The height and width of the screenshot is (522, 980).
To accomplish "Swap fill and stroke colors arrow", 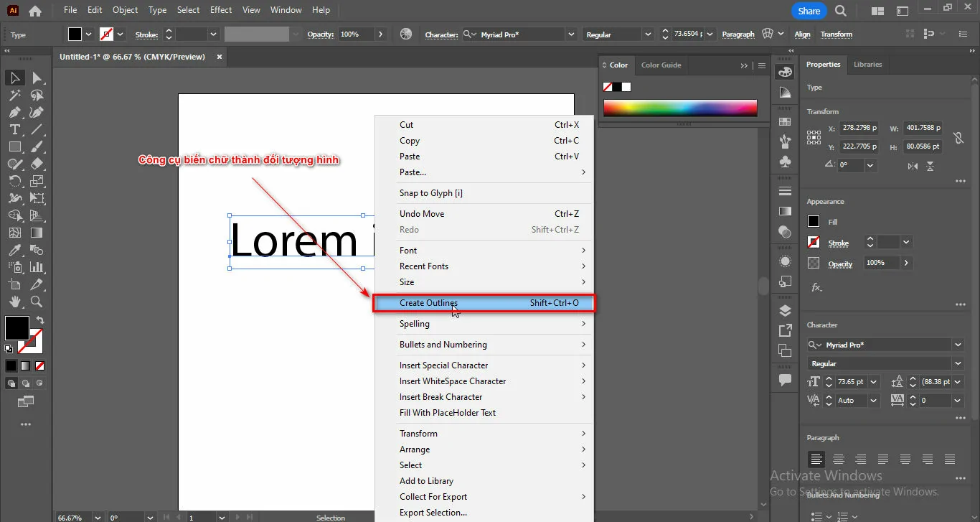I will [40, 320].
